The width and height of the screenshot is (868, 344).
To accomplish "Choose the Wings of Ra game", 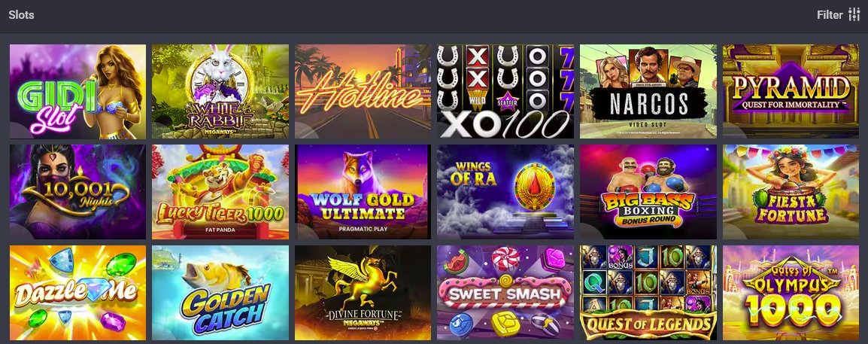I will coord(505,192).
